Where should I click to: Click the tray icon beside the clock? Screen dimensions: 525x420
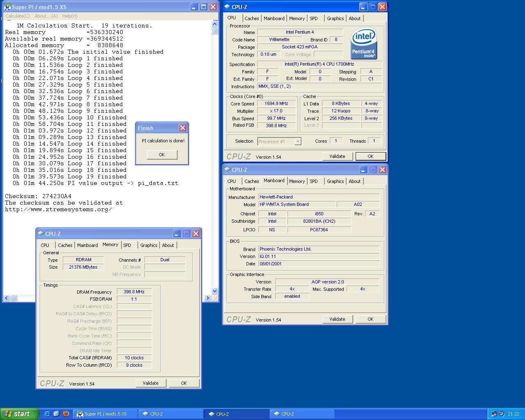pos(502,414)
